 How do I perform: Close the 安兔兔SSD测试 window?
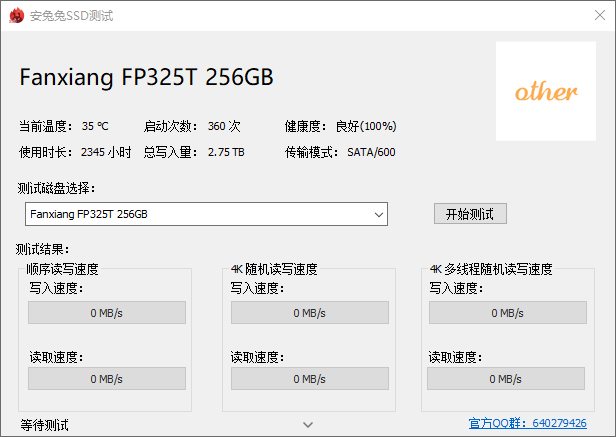pos(594,16)
